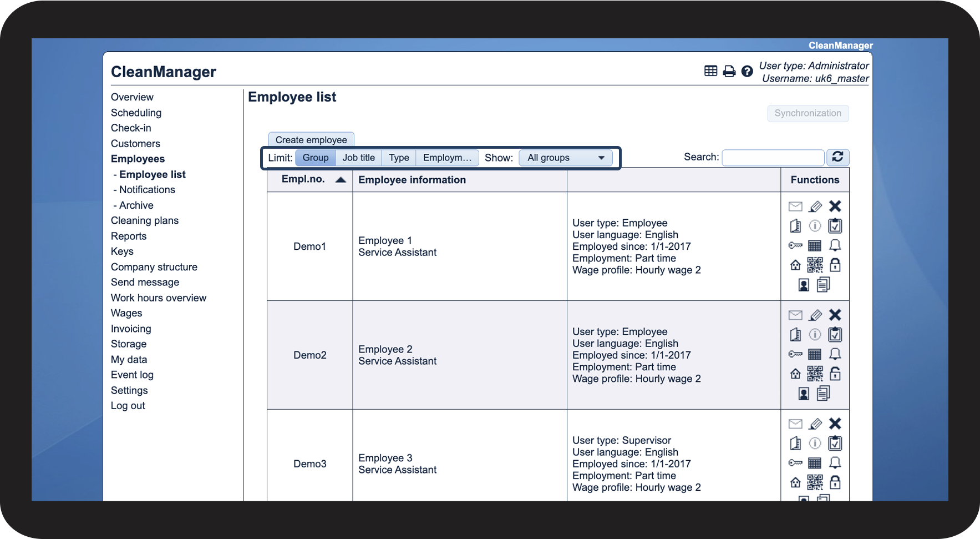Screen dimensions: 980x539
Task: Open the All groups dropdown
Action: pyautogui.click(x=565, y=158)
